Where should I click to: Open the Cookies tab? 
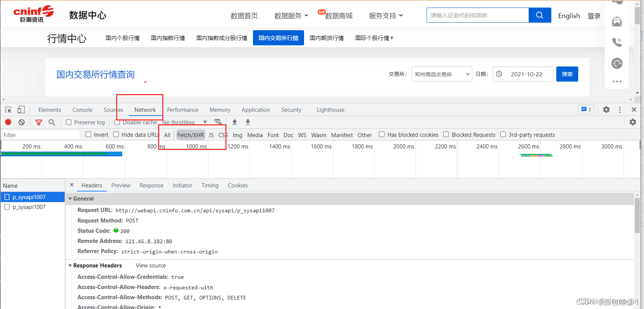(238, 185)
